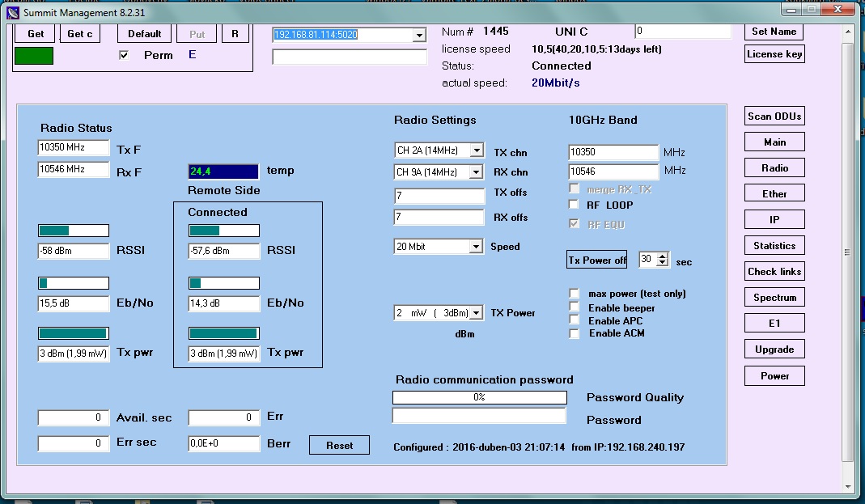The height and width of the screenshot is (504, 865).
Task: Click the Get c button
Action: point(79,34)
